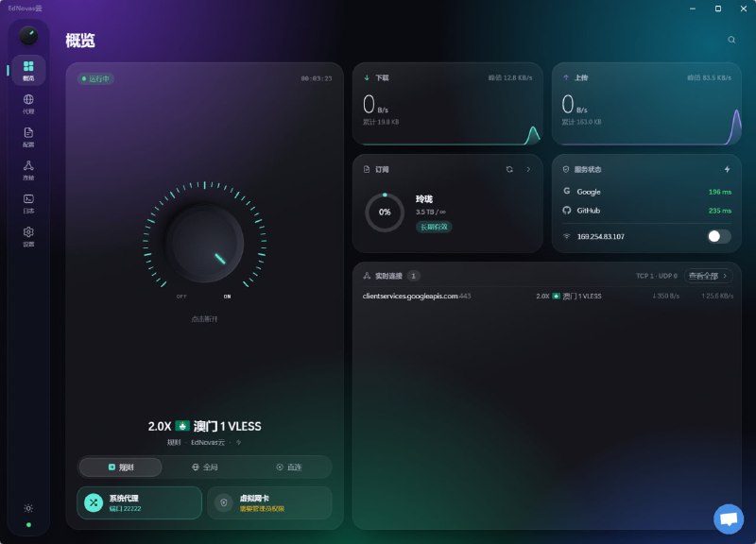The image size is (756, 544).
Task: Click the subscription name 玲珑
Action: (424, 198)
